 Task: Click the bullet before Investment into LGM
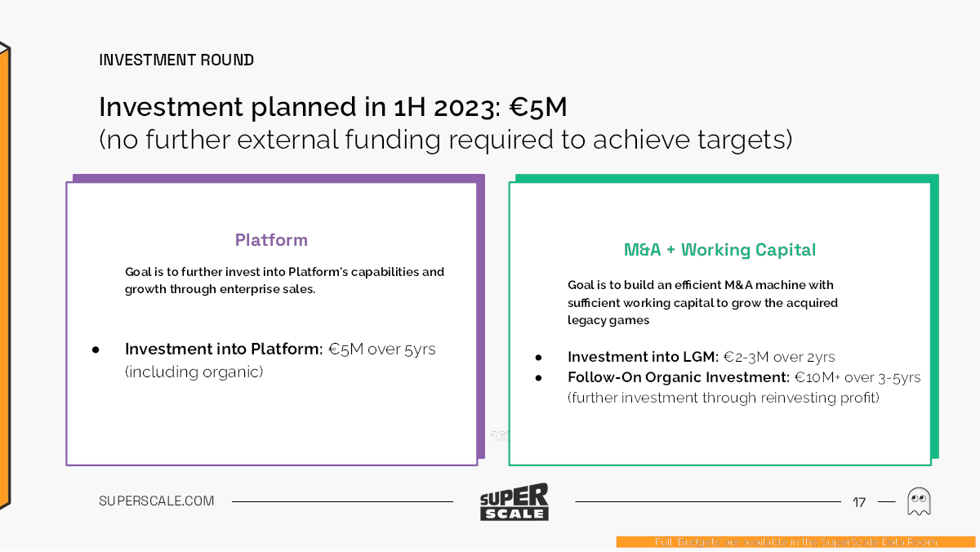click(538, 358)
